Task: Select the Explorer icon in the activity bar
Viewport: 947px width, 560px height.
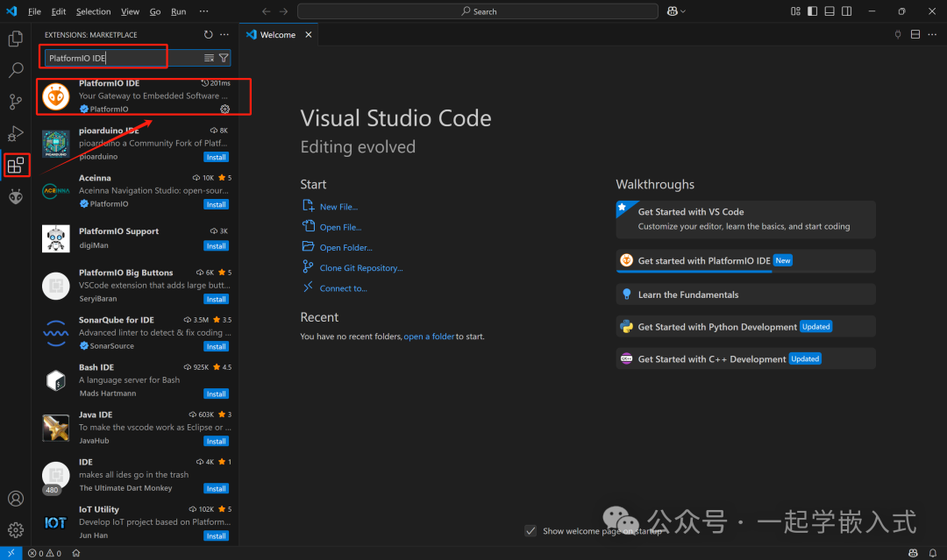Action: point(15,39)
